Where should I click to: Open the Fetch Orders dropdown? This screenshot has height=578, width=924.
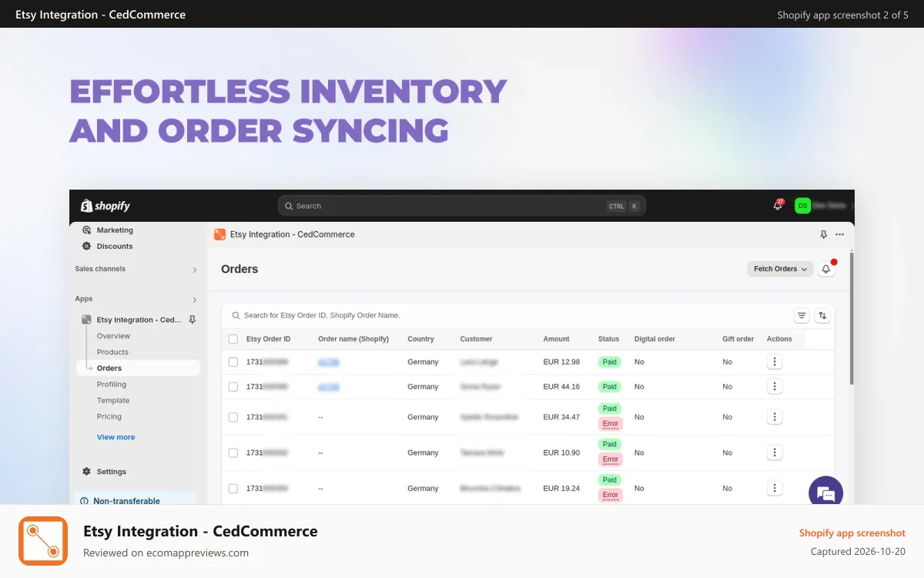[x=780, y=269]
